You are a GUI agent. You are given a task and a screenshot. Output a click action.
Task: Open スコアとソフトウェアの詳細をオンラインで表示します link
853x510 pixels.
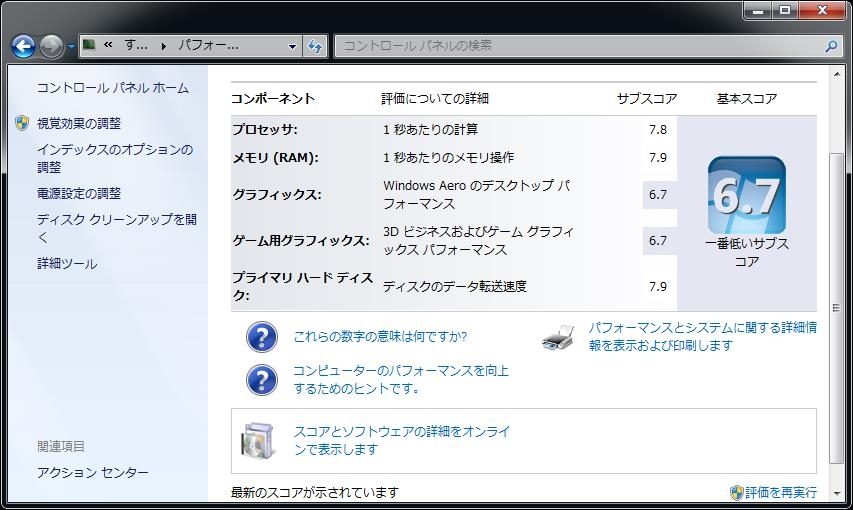[402, 440]
